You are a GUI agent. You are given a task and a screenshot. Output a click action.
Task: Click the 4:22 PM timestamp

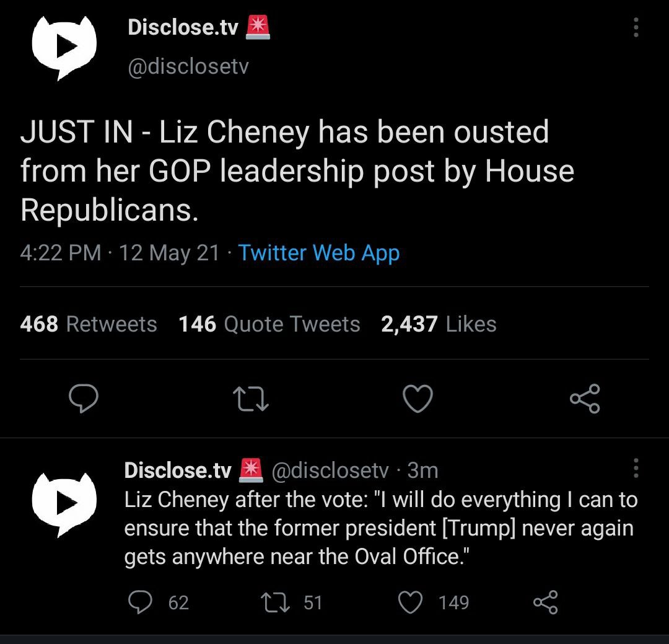[61, 253]
